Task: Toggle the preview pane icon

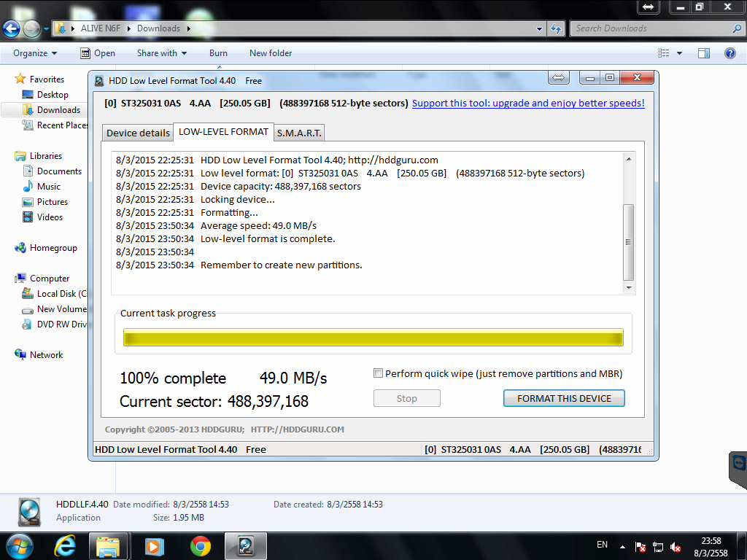Action: tap(704, 53)
